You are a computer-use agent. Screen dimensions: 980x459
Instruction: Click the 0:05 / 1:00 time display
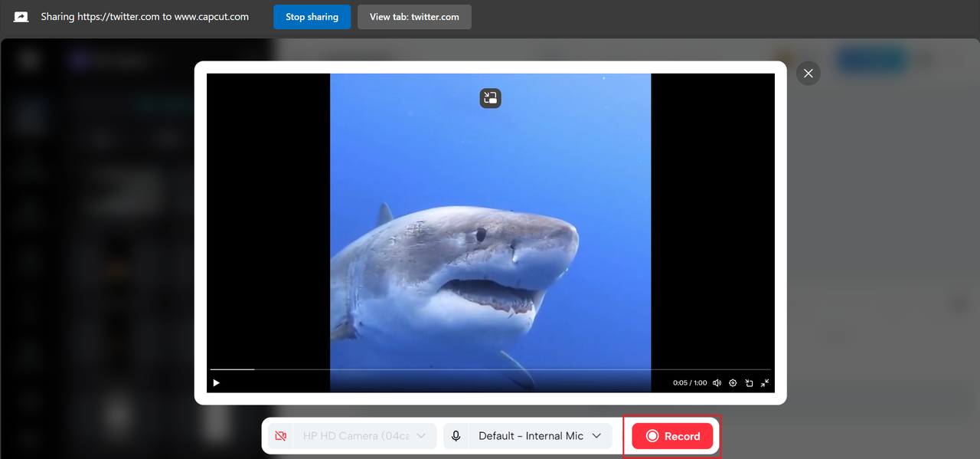coord(690,383)
